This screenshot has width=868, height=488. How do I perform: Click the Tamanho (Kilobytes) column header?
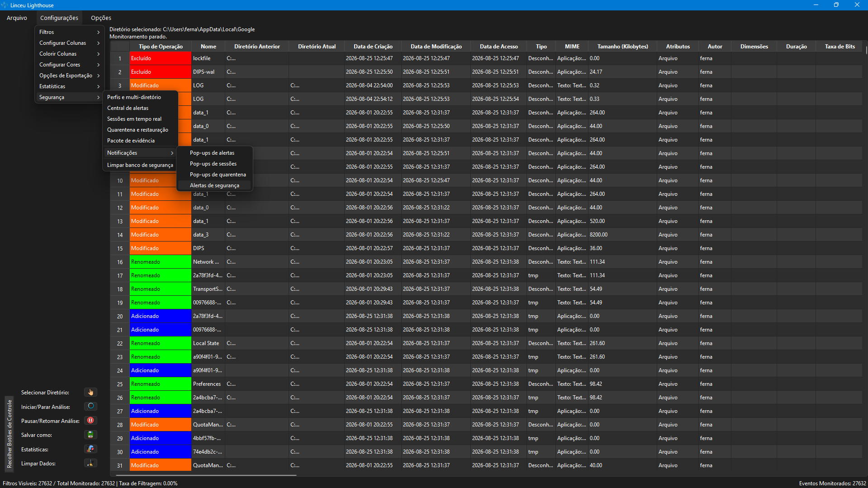pyautogui.click(x=622, y=46)
